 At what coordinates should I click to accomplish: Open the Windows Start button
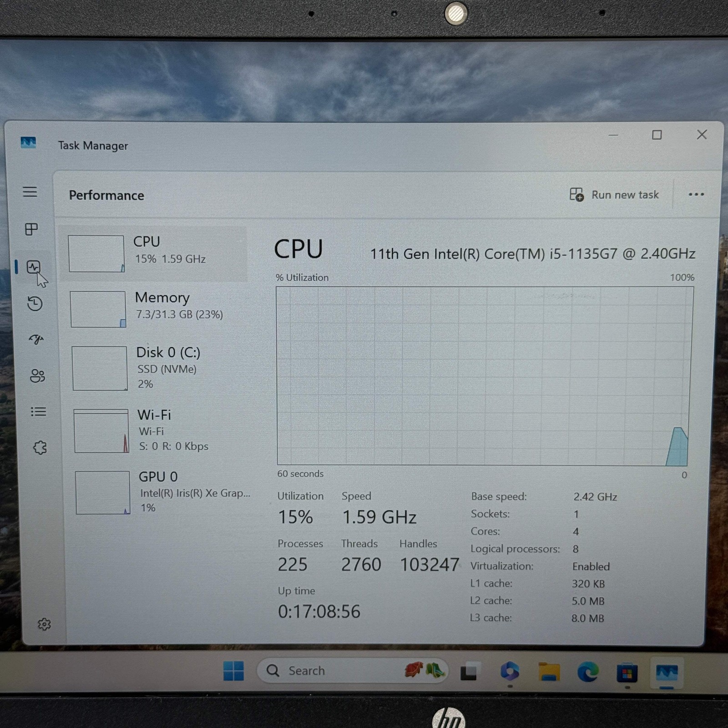coord(234,671)
